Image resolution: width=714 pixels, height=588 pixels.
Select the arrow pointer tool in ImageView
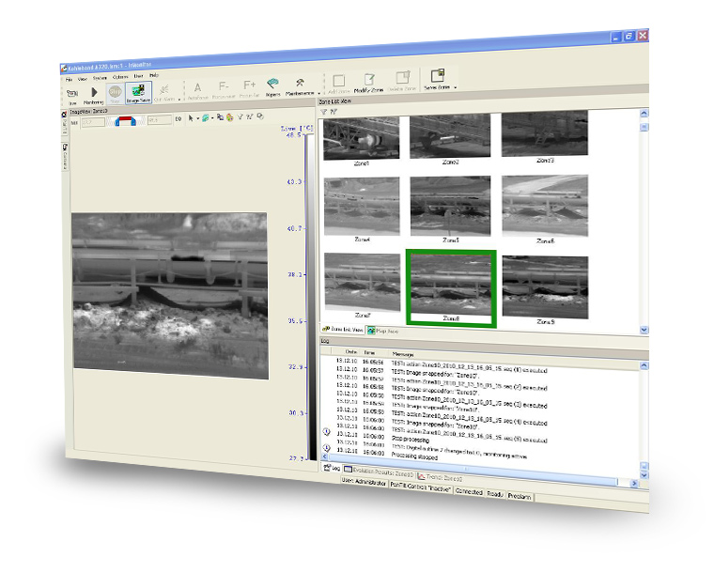(191, 117)
